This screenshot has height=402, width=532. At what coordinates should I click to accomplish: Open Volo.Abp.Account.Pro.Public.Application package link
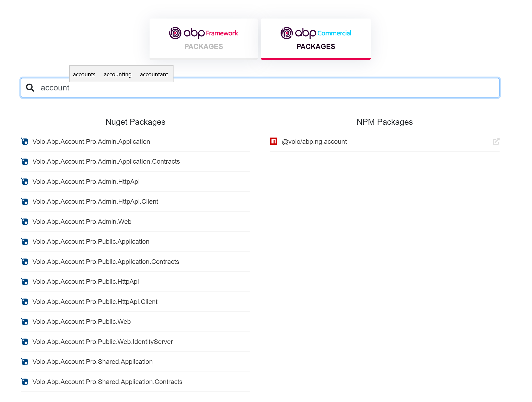pyautogui.click(x=91, y=242)
